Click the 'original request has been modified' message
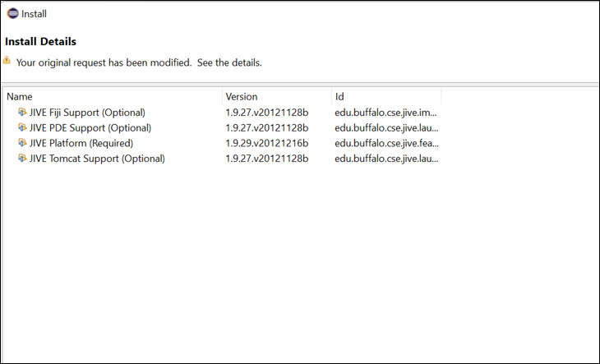 pos(139,62)
